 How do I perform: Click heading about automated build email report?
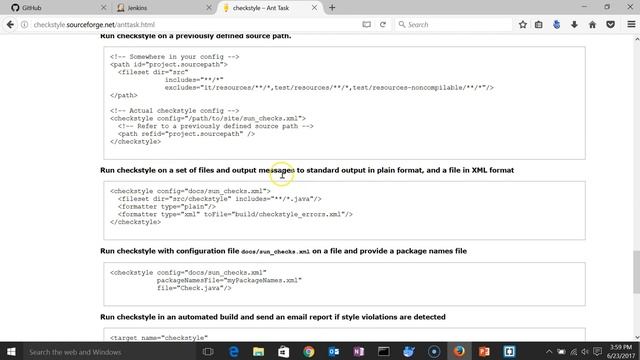273,317
